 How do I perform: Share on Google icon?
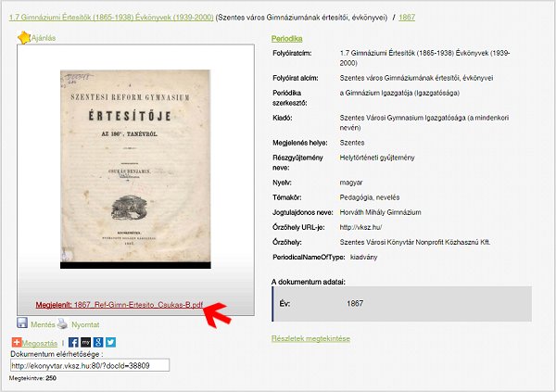(x=98, y=342)
